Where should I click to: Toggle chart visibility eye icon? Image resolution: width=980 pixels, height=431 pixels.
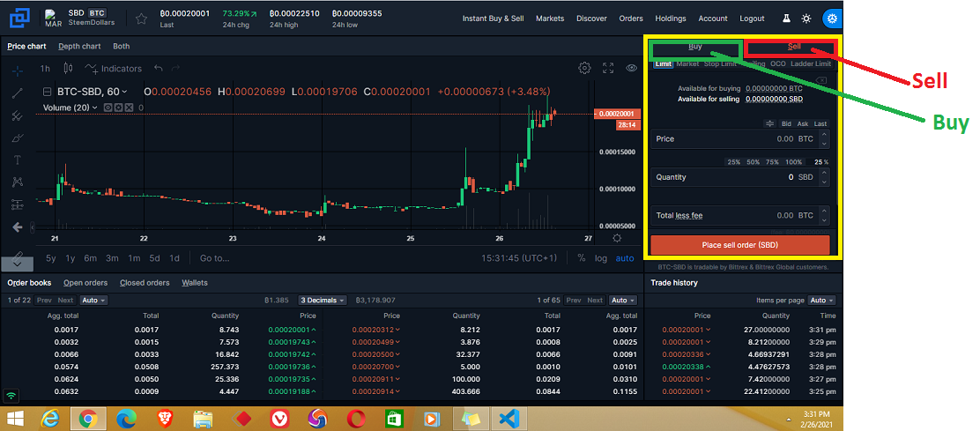click(x=631, y=68)
